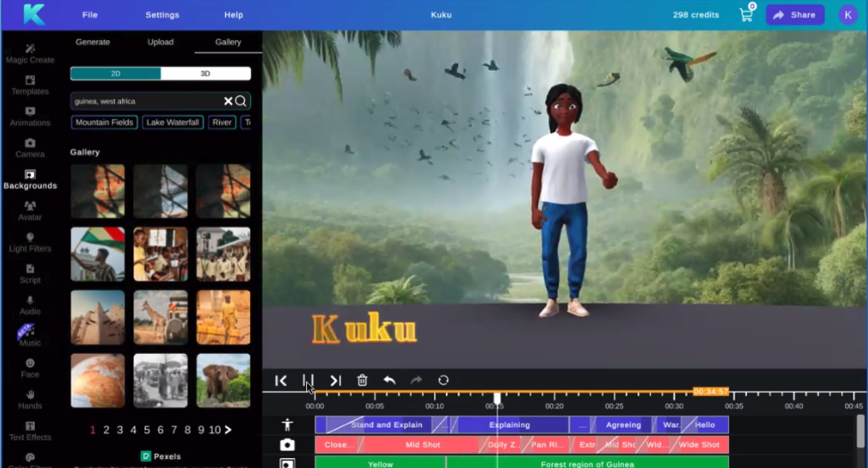Select the elephant thumbnail in gallery
Viewport: 868px width, 468px height.
(x=223, y=380)
